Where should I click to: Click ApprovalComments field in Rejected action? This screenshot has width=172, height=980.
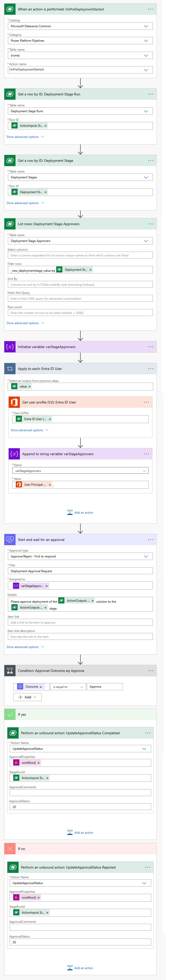click(x=80, y=928)
